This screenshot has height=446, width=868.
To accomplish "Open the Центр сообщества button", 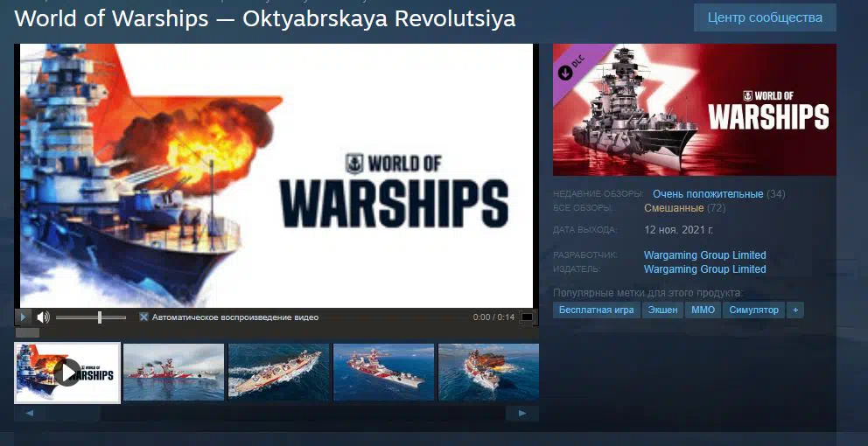I will [x=765, y=17].
